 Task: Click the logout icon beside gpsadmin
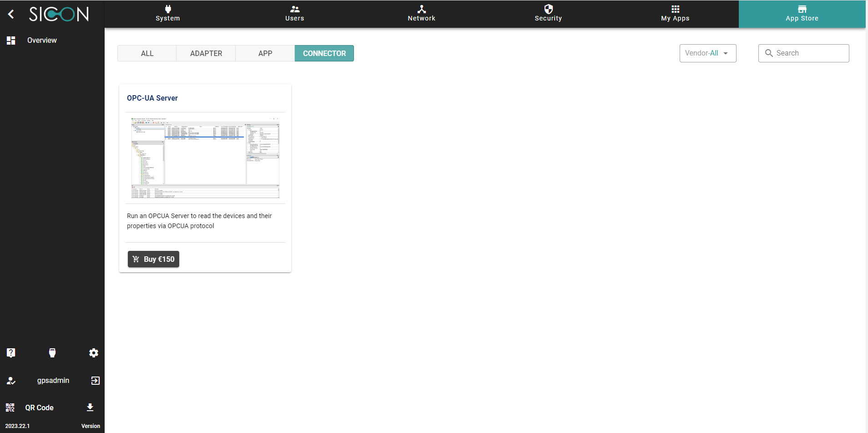click(95, 381)
